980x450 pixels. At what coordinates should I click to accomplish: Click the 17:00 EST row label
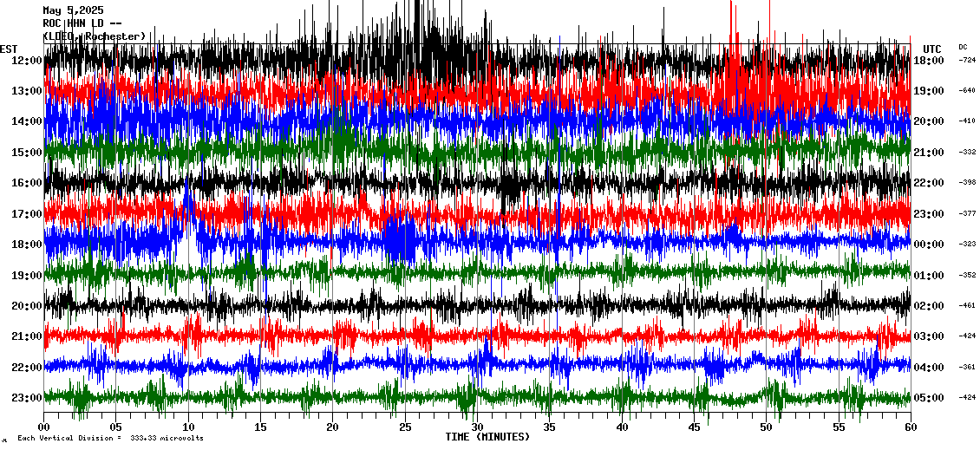(x=27, y=214)
